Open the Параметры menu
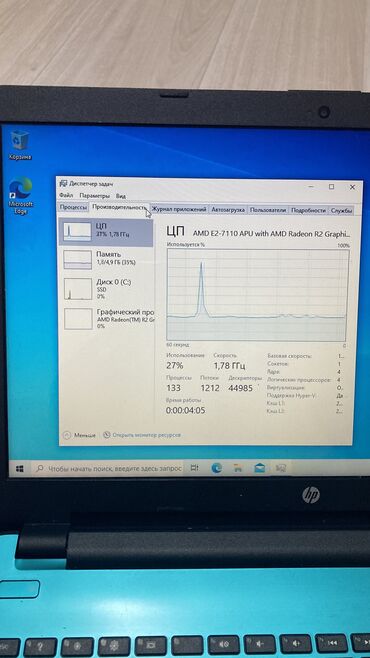 pyautogui.click(x=94, y=196)
